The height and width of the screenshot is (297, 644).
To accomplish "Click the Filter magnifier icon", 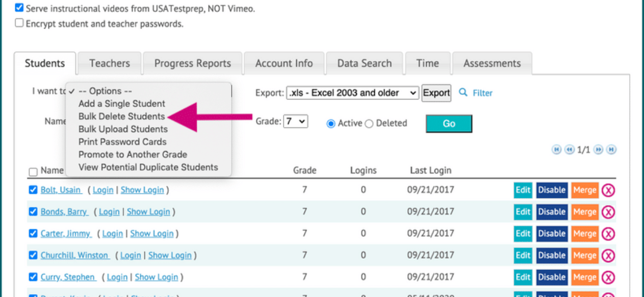I will 463,92.
